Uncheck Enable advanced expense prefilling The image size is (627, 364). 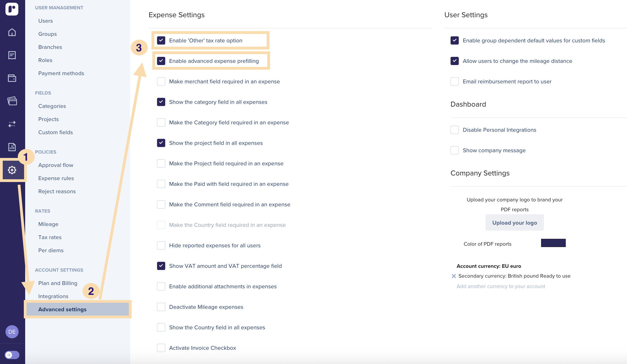pos(161,61)
